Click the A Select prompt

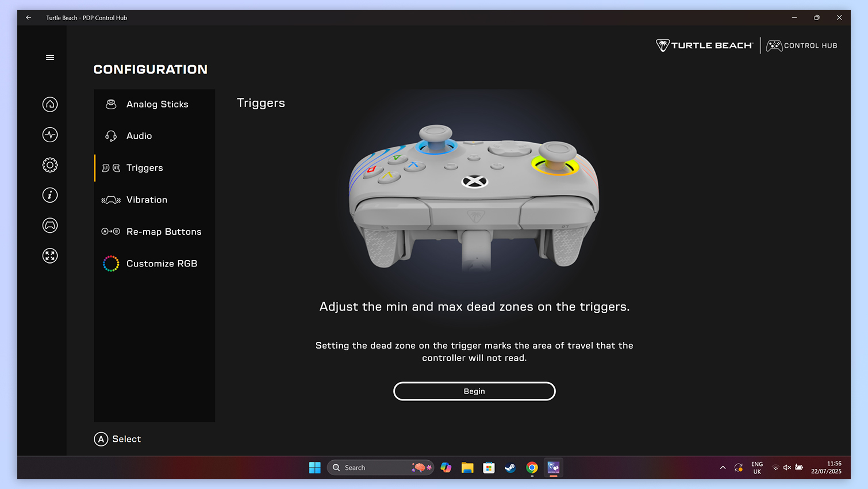tap(118, 439)
